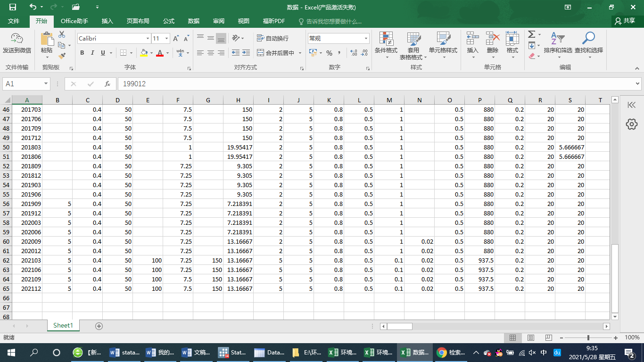Open Find and Select (查找和选择)
The height and width of the screenshot is (362, 644).
[x=589, y=44]
